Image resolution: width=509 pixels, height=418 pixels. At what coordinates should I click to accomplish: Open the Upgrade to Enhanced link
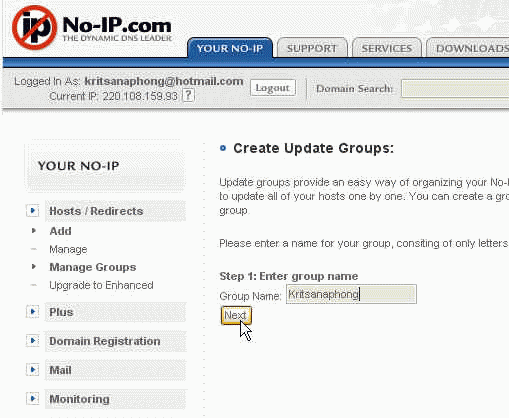(x=101, y=285)
